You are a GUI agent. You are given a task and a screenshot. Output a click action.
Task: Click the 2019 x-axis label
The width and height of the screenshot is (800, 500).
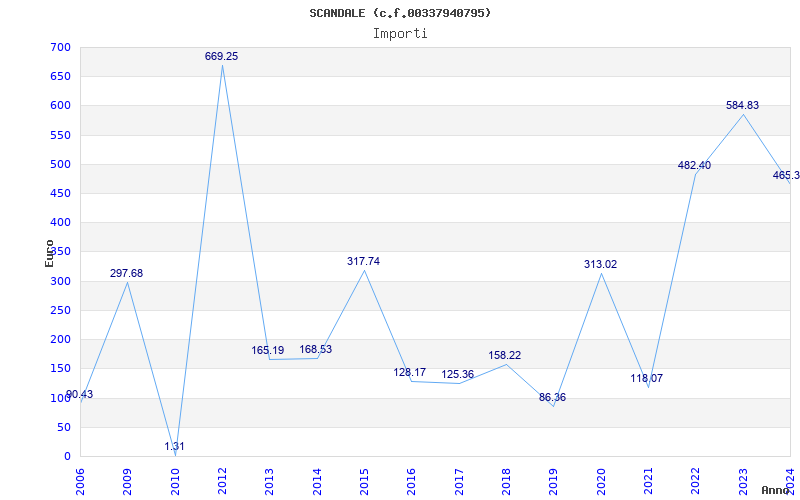[554, 481]
